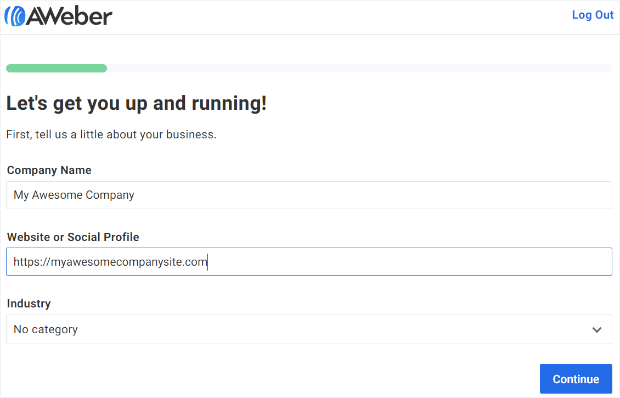The height and width of the screenshot is (398, 620).
Task: Open the Industry dropdown showing No category
Action: click(309, 329)
